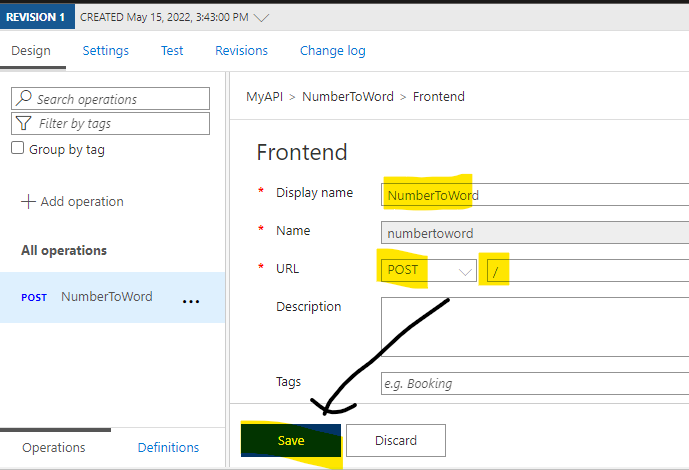The width and height of the screenshot is (689, 470).
Task: Open the POST HTTP method dropdown
Action: (428, 270)
